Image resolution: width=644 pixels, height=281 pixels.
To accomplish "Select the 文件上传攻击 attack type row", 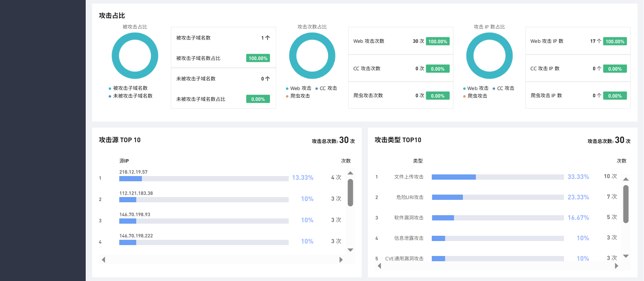I will coord(409,177).
